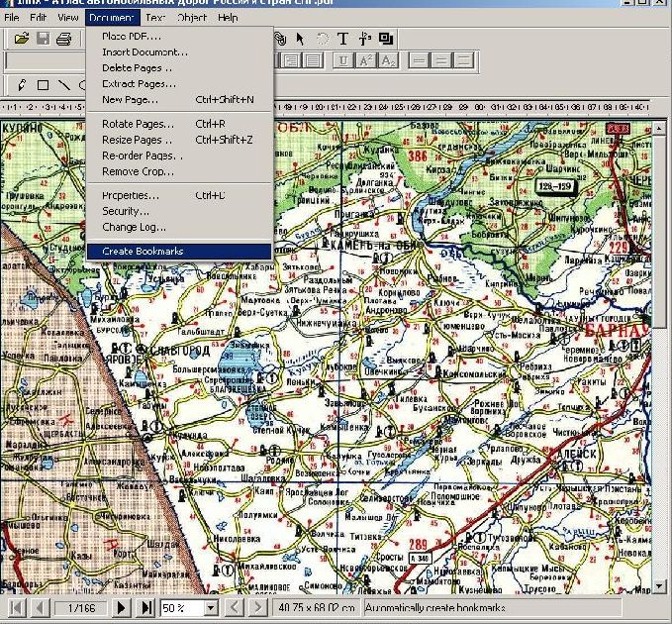This screenshot has height=624, width=672.
Task: Select the Text tool T icon
Action: 342,39
